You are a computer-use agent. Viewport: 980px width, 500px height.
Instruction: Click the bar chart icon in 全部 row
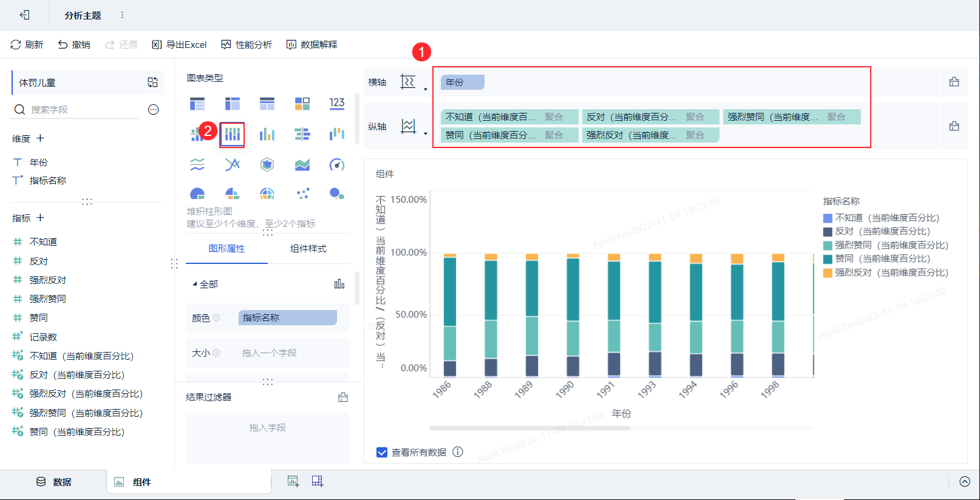point(339,284)
